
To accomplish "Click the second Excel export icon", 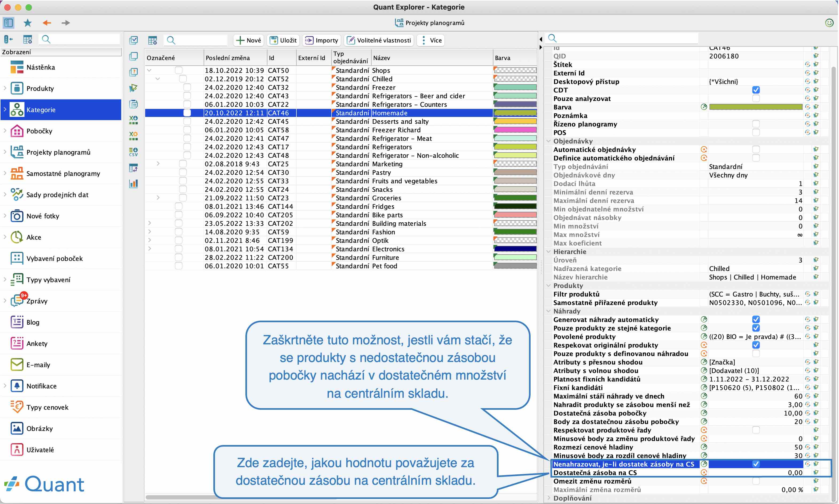I will click(134, 136).
